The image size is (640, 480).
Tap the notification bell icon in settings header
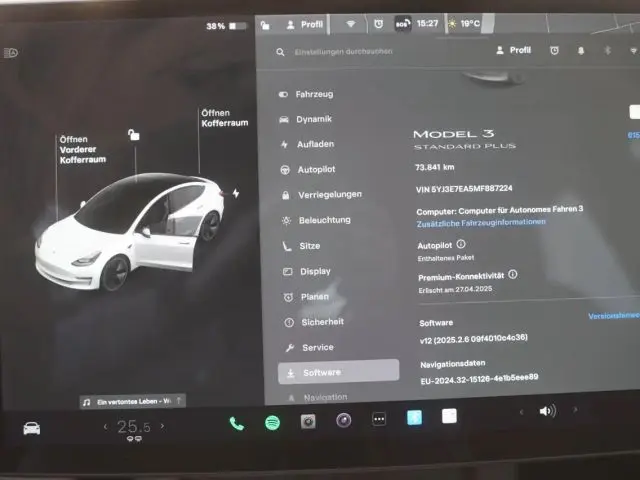(580, 51)
